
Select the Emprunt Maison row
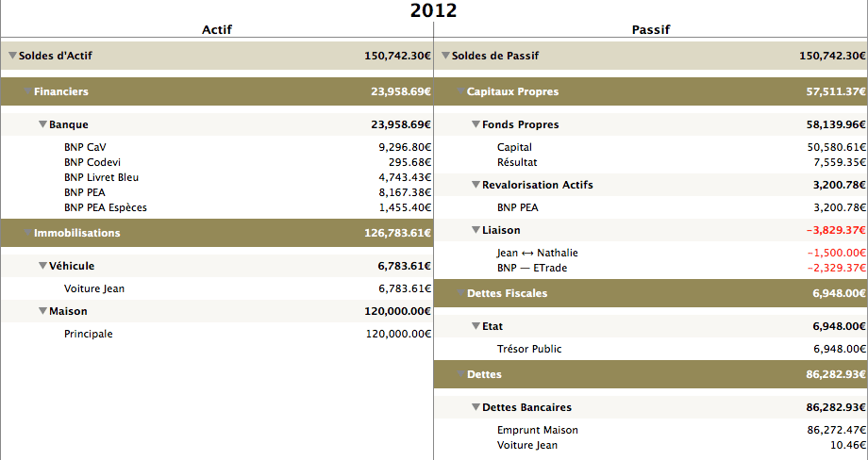pos(651,430)
